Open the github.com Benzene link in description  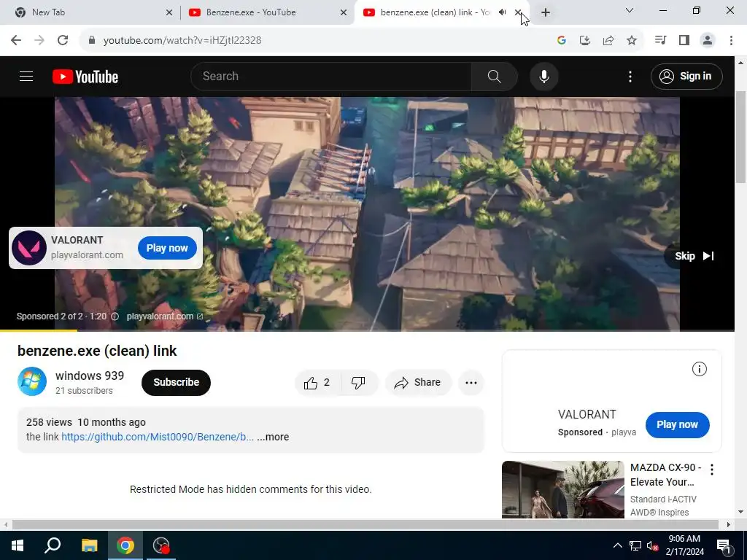click(158, 437)
